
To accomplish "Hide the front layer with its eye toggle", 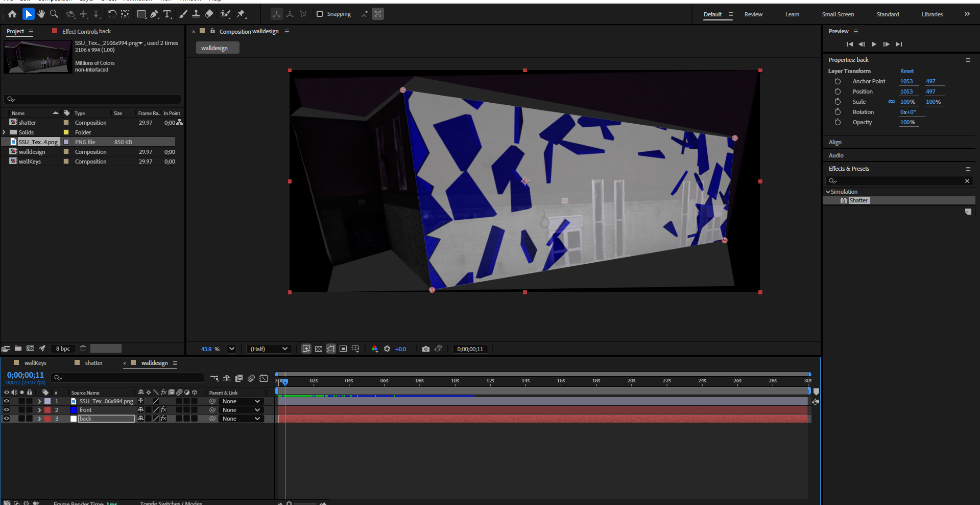I will [7, 409].
